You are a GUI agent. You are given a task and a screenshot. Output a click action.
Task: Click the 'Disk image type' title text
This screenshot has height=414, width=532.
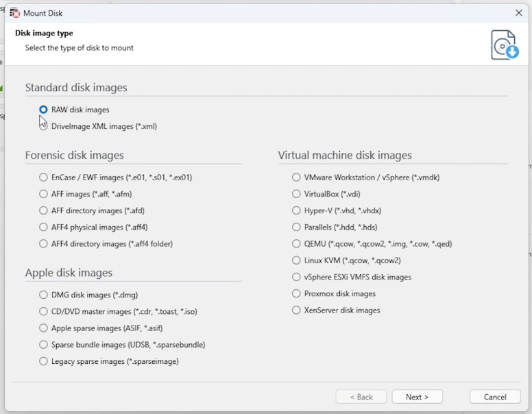(x=44, y=34)
